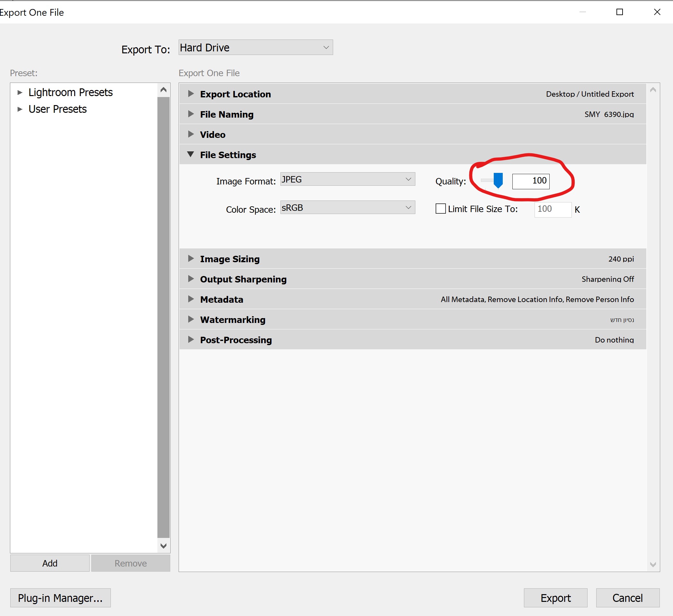
Task: Expand the Metadata section
Action: click(x=190, y=299)
